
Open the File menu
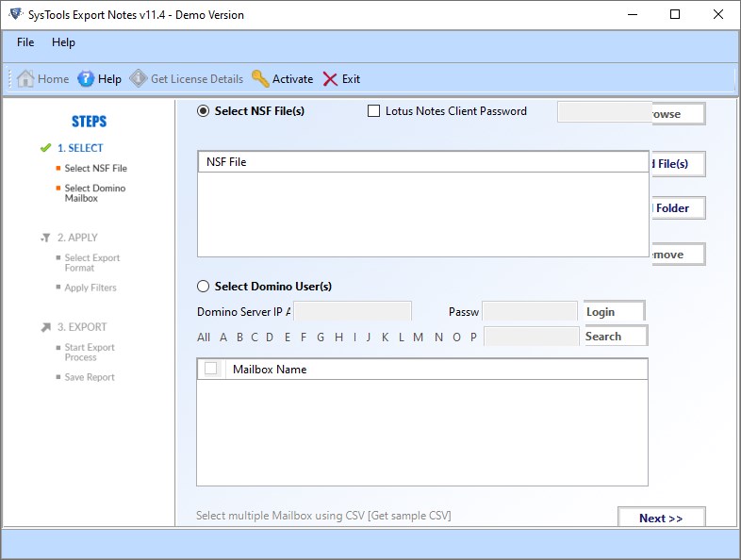(x=25, y=42)
